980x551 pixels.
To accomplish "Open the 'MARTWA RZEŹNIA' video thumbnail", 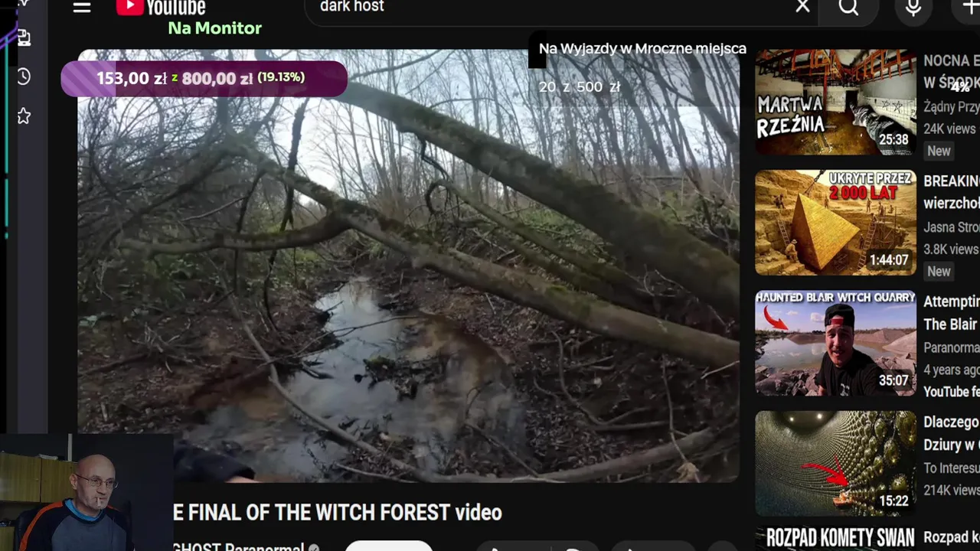I will coord(835,103).
